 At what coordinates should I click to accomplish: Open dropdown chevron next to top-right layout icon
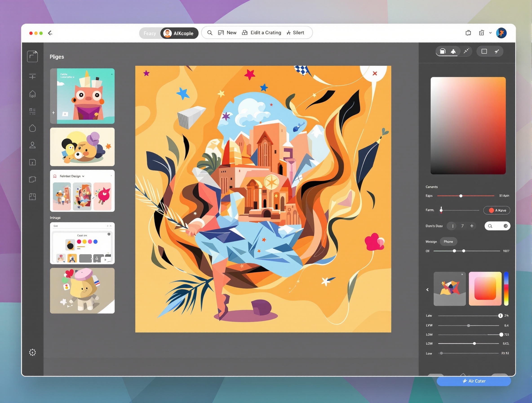(490, 33)
